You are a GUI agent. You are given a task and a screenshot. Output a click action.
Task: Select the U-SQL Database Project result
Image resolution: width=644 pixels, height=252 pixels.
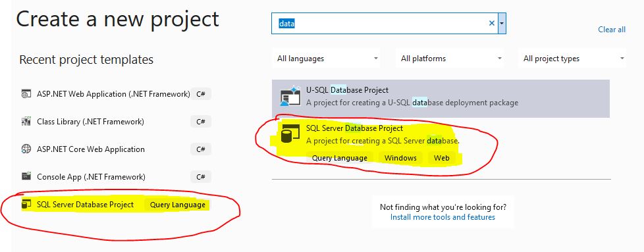[x=441, y=99]
